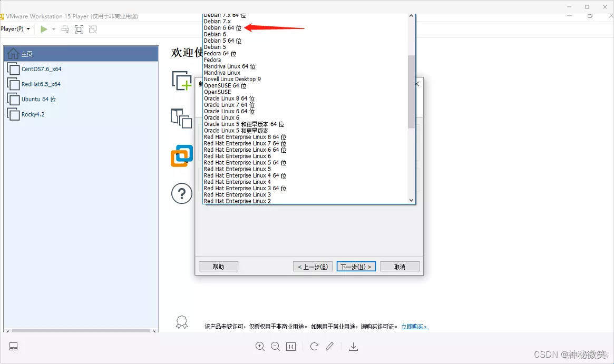Send Ctrl+Alt+Del to the guest machine
614x364 pixels.
[x=64, y=29]
